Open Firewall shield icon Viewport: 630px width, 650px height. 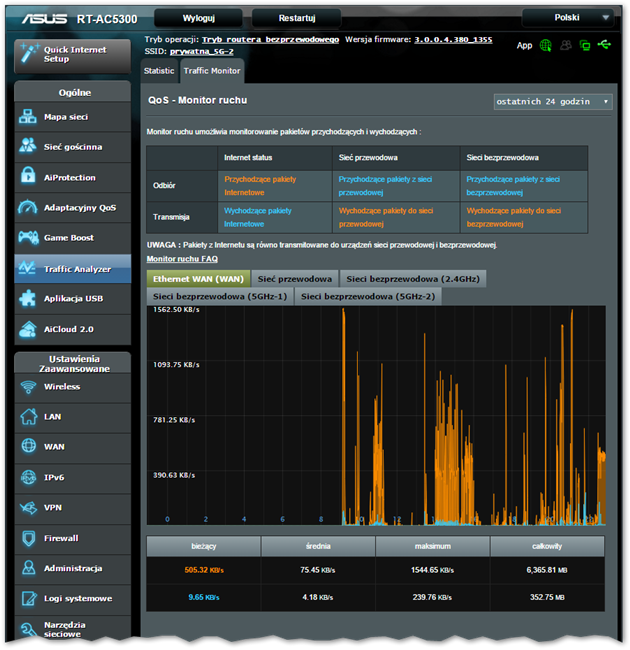click(29, 538)
